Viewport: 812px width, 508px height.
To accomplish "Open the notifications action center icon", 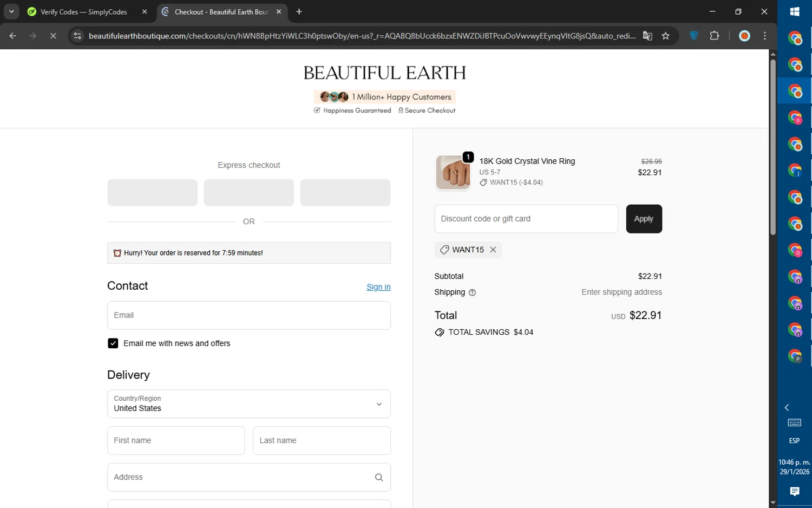I will tap(795, 491).
